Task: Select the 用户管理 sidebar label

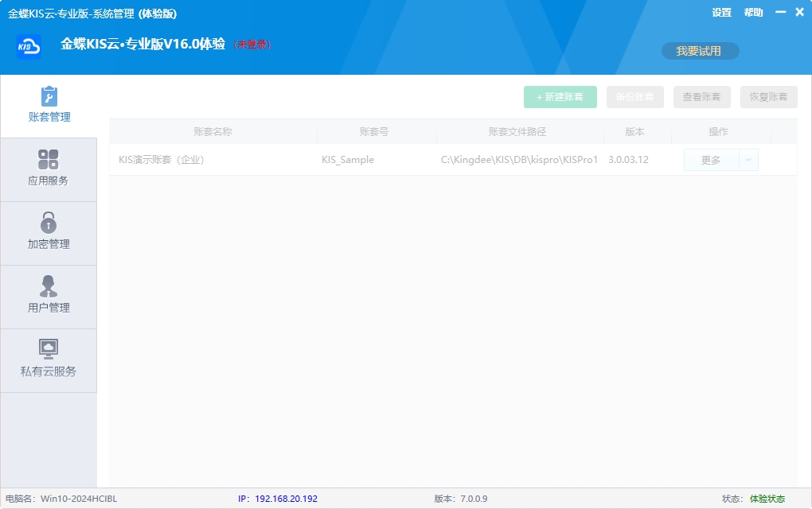Action: tap(49, 308)
